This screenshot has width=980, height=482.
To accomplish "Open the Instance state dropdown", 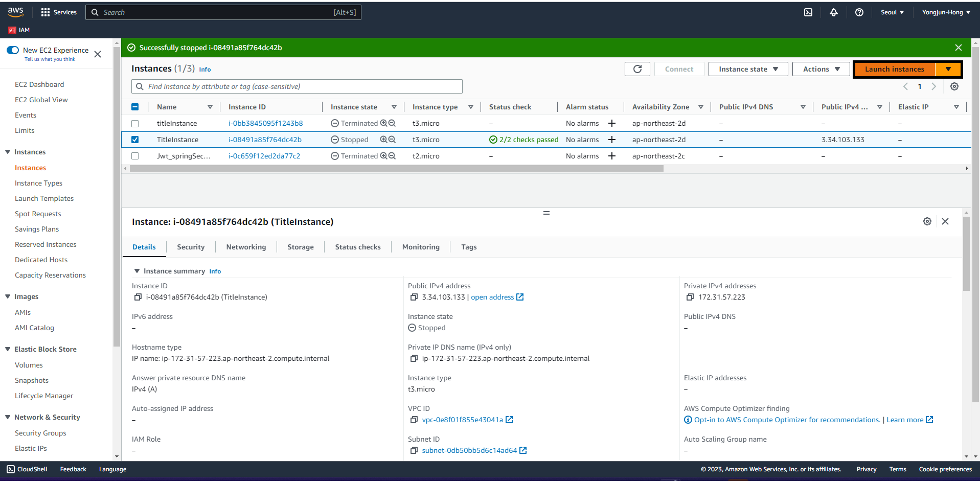I will click(748, 69).
